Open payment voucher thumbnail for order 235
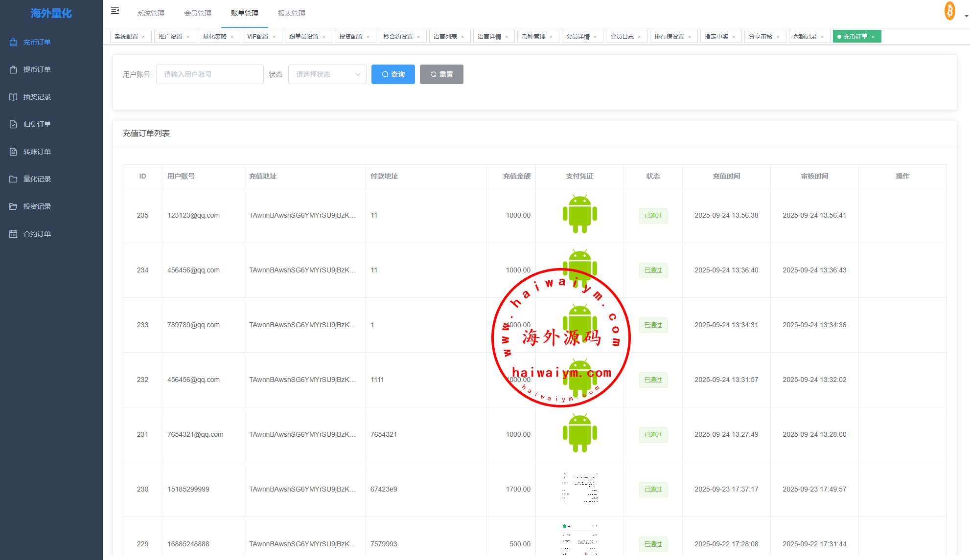The height and width of the screenshot is (560, 970). (x=579, y=215)
